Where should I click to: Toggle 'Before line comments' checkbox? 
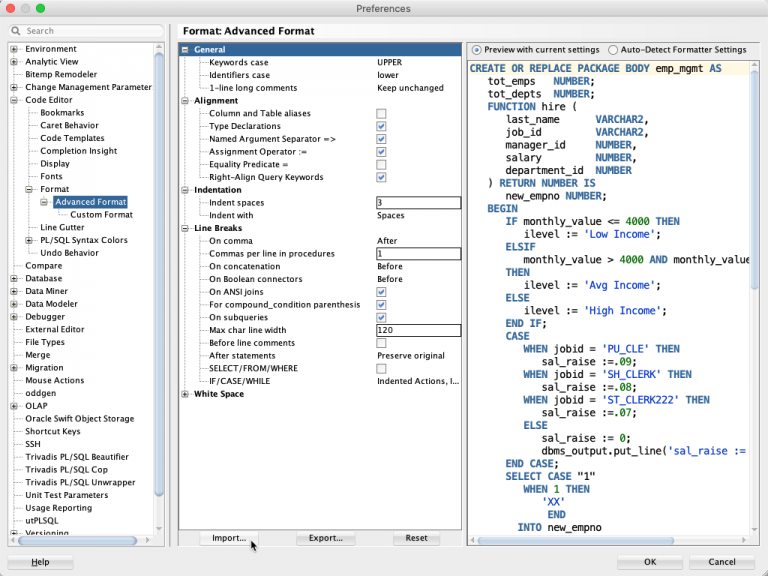pos(381,343)
